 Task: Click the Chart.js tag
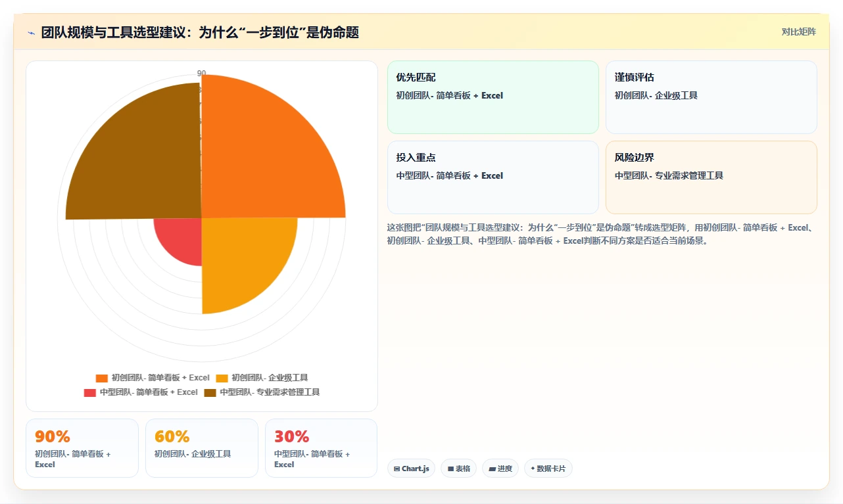tap(412, 469)
